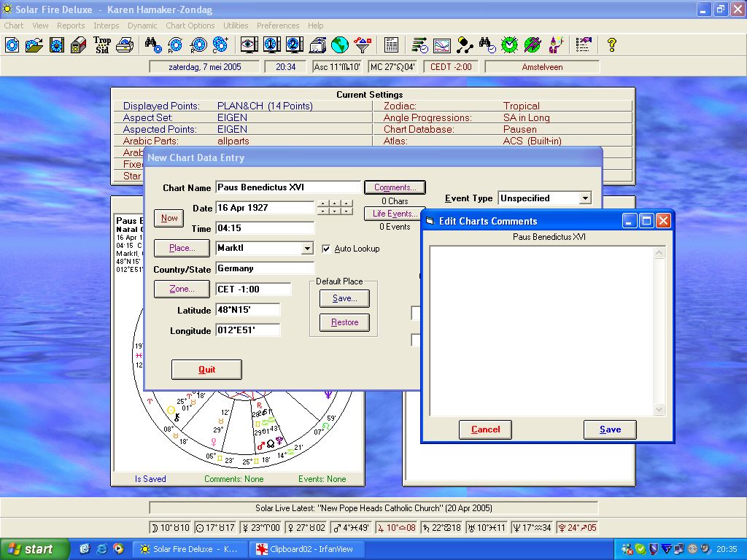Open the place name dropdown showing Marktl
The height and width of the screenshot is (560, 747).
pos(307,249)
